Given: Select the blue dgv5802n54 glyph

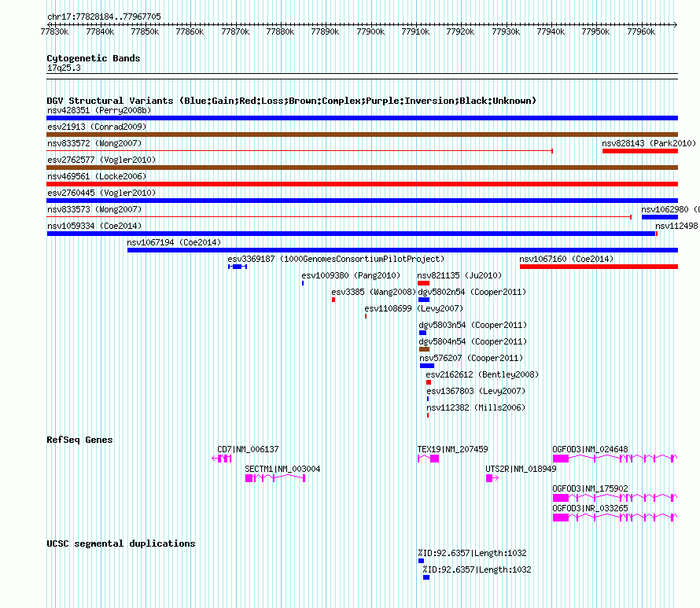Looking at the screenshot, I should (424, 300).
